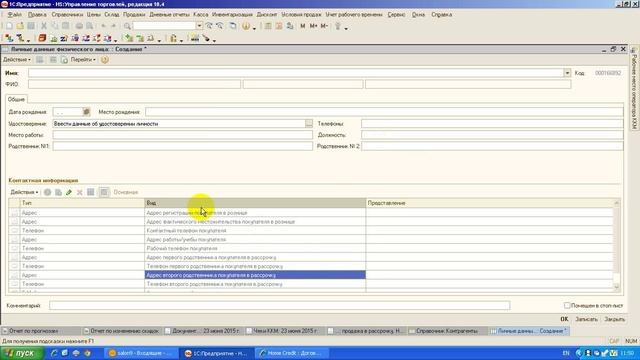Switch to 'Отчет по прогнозам' window tab
Screen dimensions: 640x360
tap(41, 331)
